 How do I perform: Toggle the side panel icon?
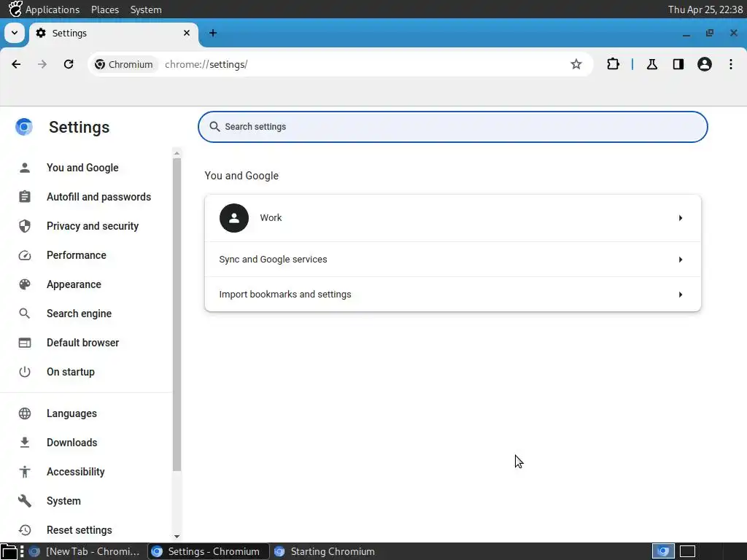coord(678,64)
